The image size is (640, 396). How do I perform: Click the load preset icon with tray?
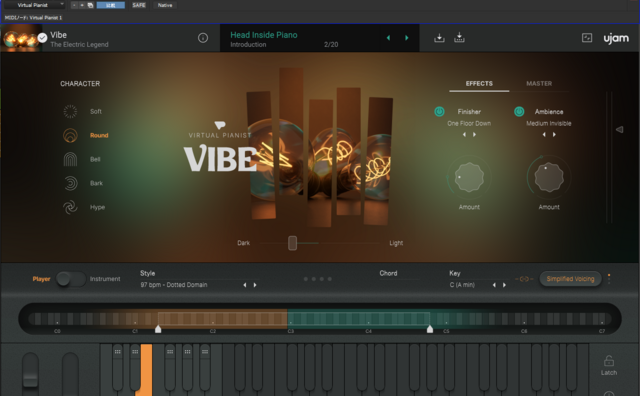tap(439, 38)
